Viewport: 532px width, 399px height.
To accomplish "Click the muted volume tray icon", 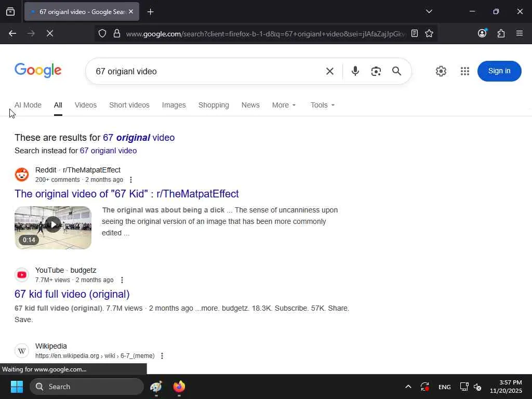I will pos(477,387).
